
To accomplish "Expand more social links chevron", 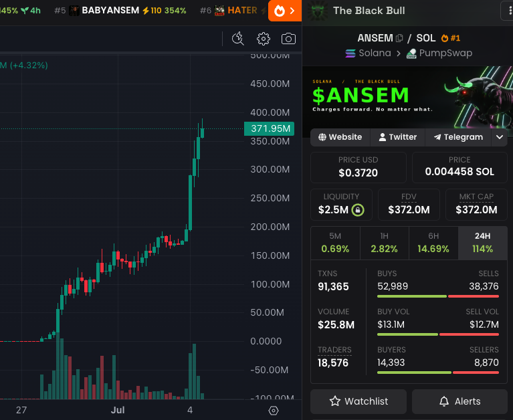I will click(500, 137).
